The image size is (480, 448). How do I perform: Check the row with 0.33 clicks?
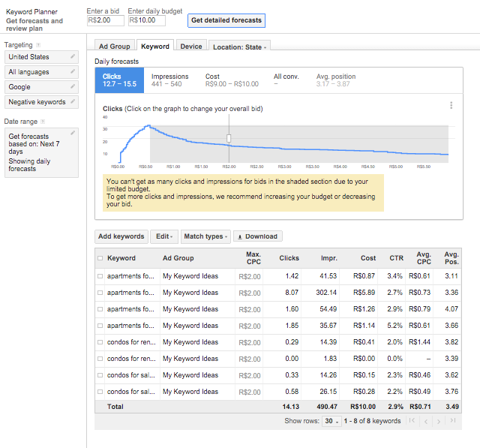click(100, 375)
